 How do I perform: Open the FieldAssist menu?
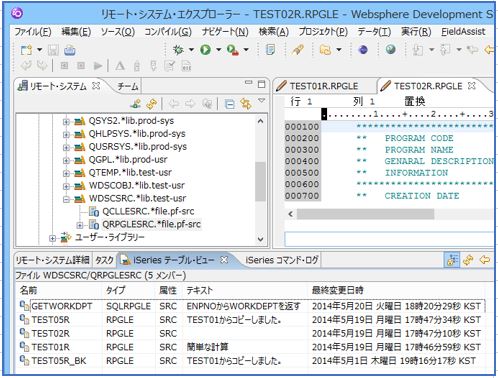pos(463,32)
